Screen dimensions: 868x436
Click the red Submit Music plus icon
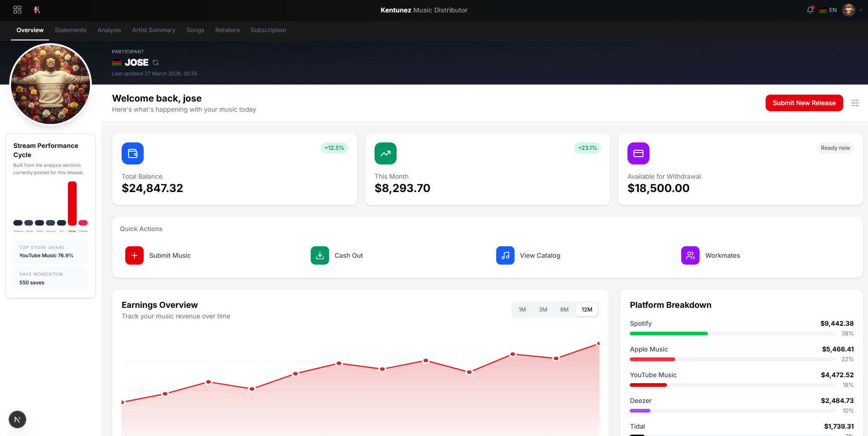pyautogui.click(x=134, y=255)
